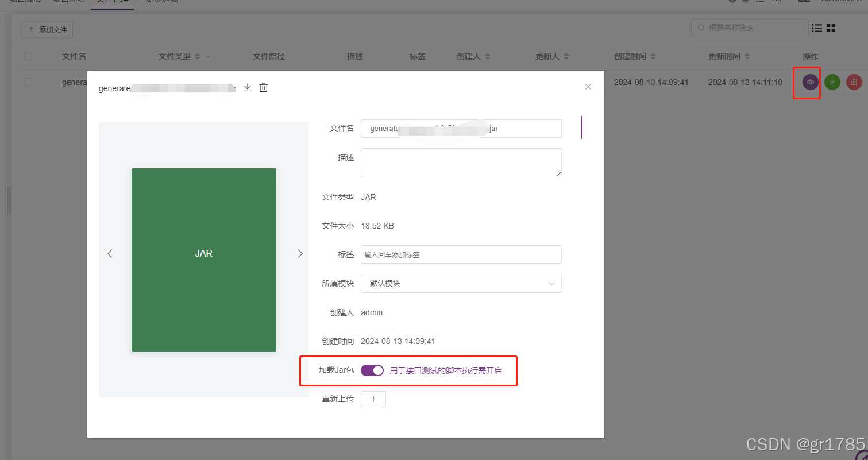Click the hint text 用于接口测试的脚本执行需开启
This screenshot has height=460, width=868.
coord(446,370)
